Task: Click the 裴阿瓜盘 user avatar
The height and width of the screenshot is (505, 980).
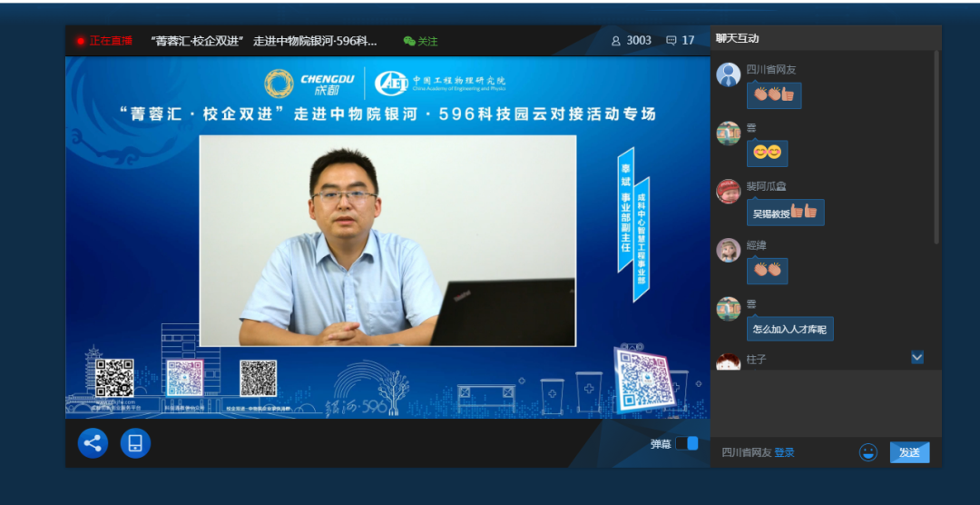Action: 728,192
